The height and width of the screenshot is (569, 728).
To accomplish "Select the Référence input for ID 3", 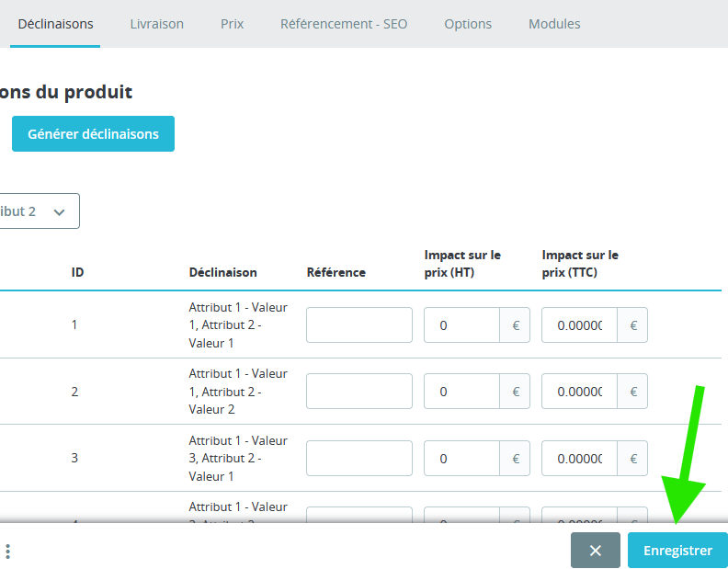I will click(358, 459).
